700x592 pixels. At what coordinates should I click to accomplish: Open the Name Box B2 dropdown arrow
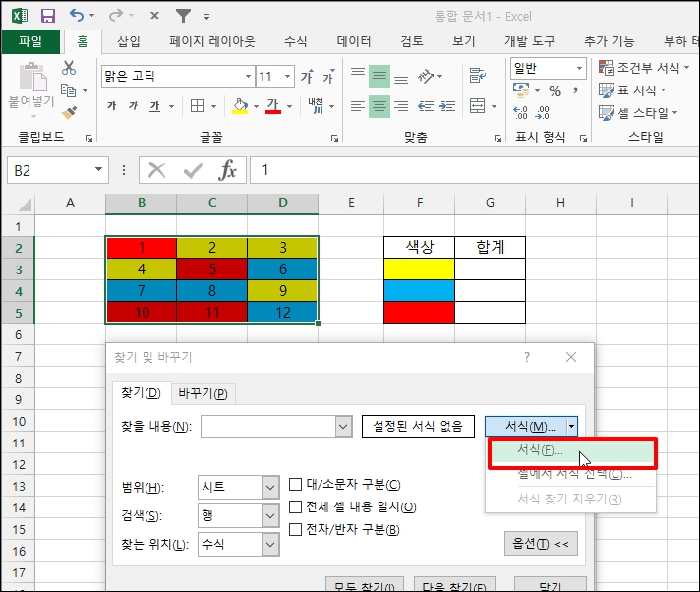98,170
